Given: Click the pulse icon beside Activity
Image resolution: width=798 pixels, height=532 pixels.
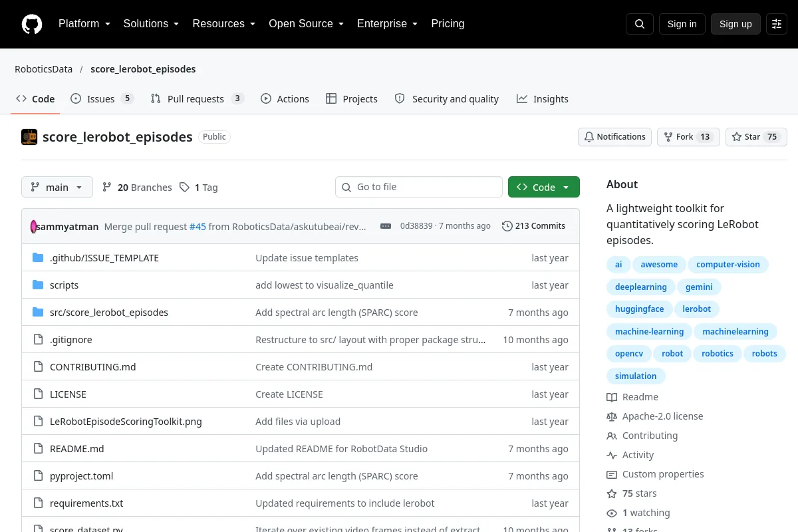Looking at the screenshot, I should 612,455.
